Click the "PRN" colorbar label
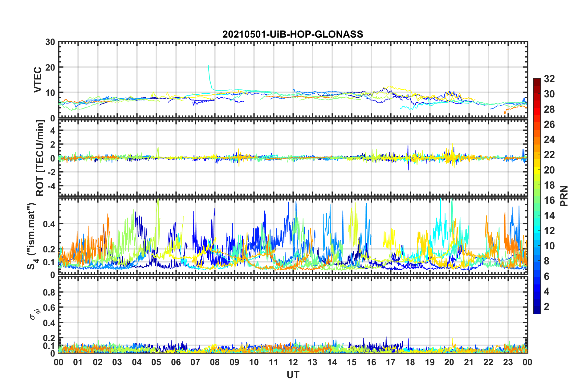This screenshot has height=392, width=586. click(x=564, y=196)
